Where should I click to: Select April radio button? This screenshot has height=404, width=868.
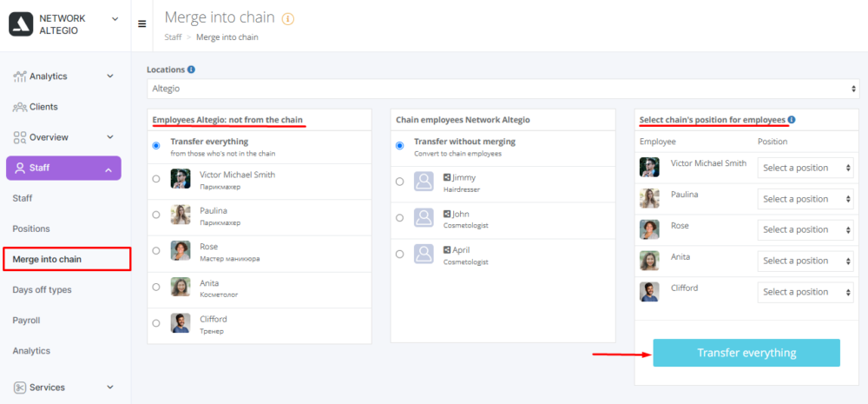(399, 254)
